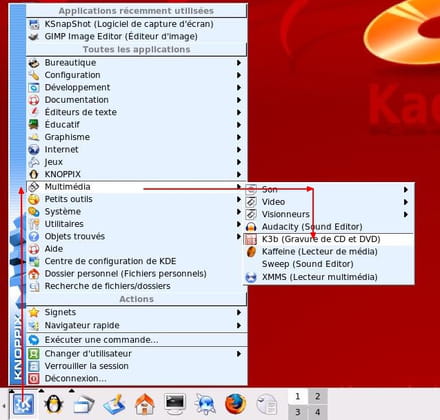Click the Signets star icon
The height and width of the screenshot is (420, 440).
pyautogui.click(x=34, y=312)
